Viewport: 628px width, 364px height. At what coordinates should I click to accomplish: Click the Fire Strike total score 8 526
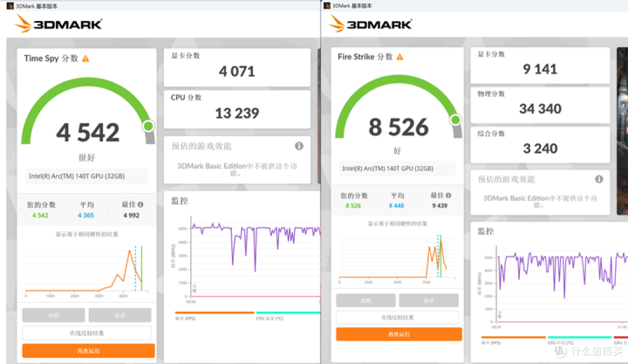pos(398,127)
